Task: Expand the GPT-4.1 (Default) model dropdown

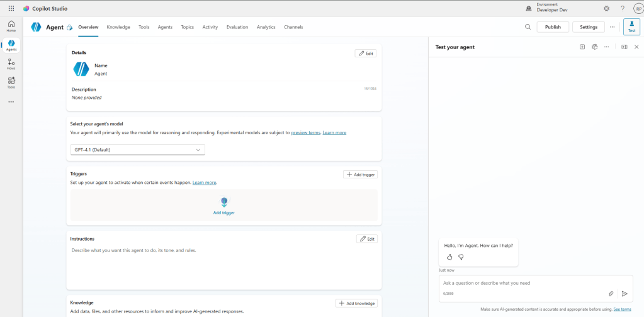Action: pos(137,150)
